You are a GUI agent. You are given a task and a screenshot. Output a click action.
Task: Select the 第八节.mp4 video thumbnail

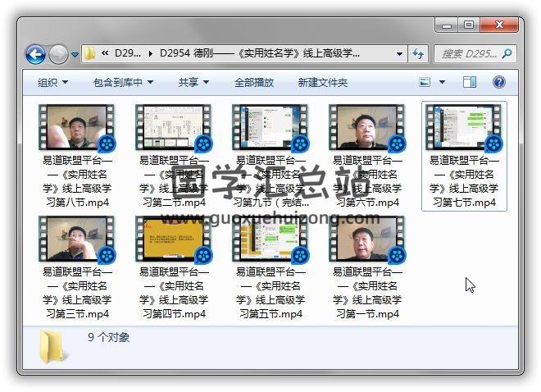point(75,127)
